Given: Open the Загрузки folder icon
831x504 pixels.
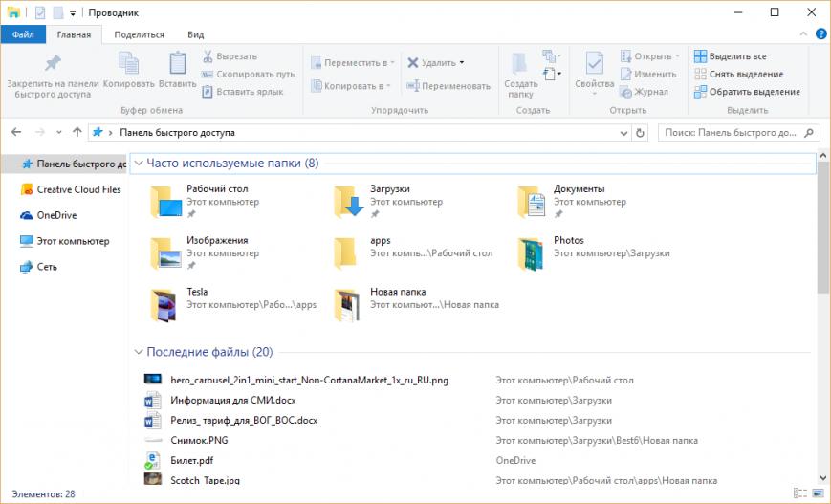Looking at the screenshot, I should [x=350, y=202].
